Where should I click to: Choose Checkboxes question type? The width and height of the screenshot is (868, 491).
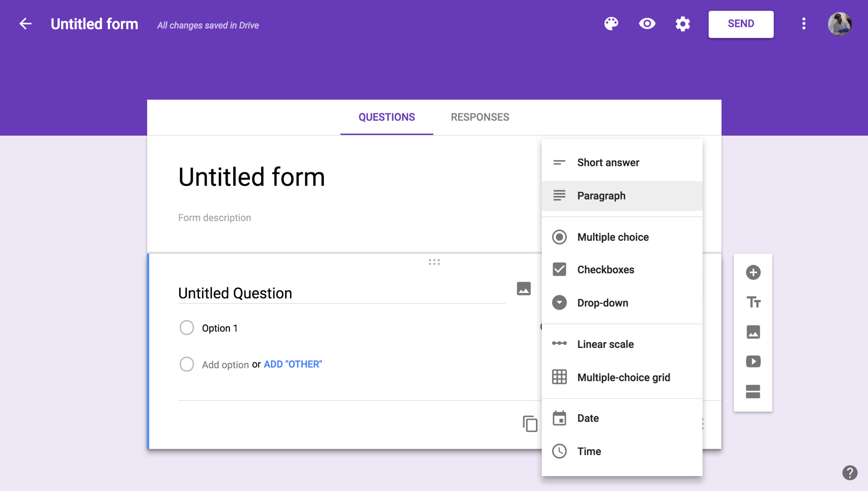point(605,270)
